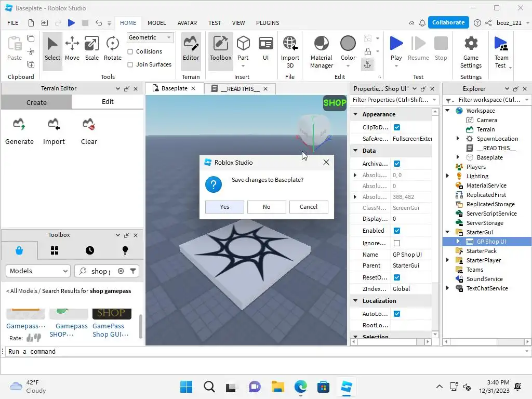Screen dimensions: 532x399
Task: Open the Toolbox search filter options
Action: 133,271
